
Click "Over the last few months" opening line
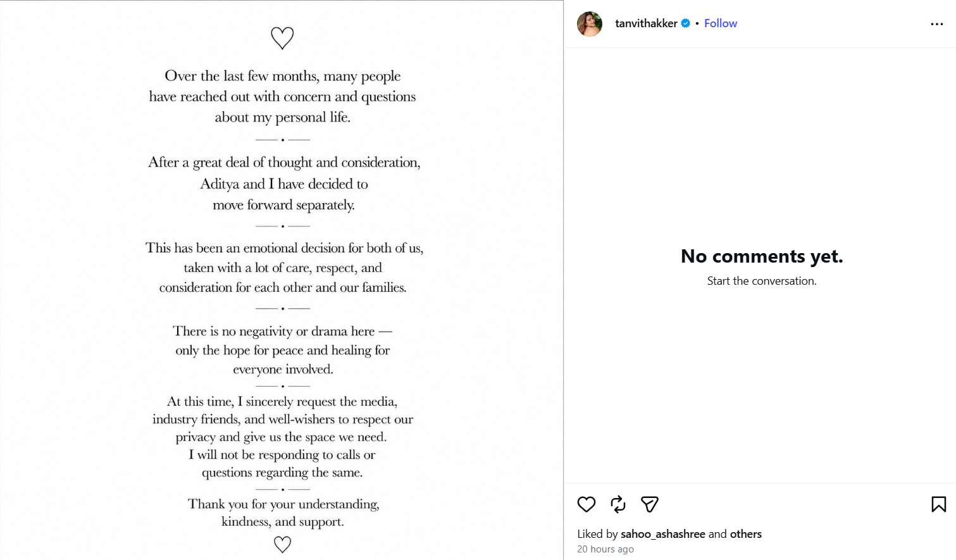click(283, 76)
